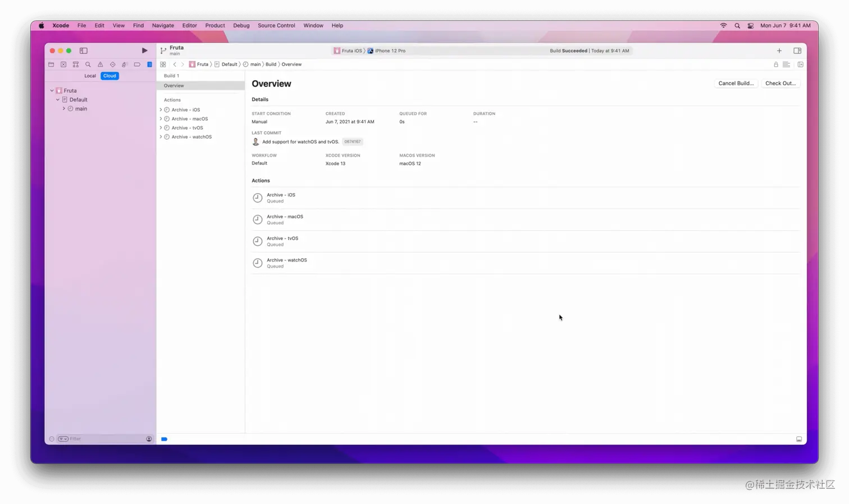Open the Source Control navigator
This screenshot has height=504, width=849.
point(63,65)
